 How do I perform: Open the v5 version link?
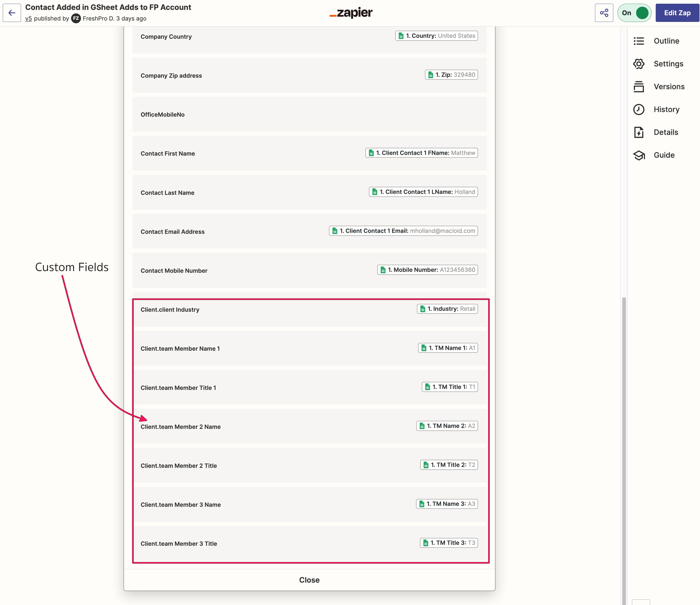[28, 19]
